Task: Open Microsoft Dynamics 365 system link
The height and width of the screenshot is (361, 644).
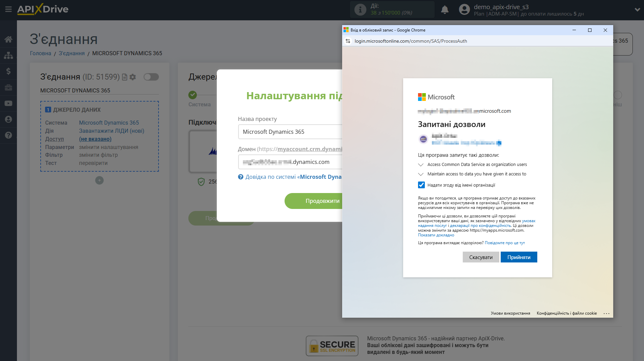Action: click(x=109, y=123)
